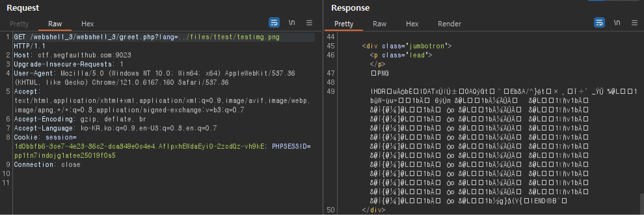The width and height of the screenshot is (644, 215).
Task: Open the Request panel hamburger options menu
Action: pyautogui.click(x=309, y=22)
